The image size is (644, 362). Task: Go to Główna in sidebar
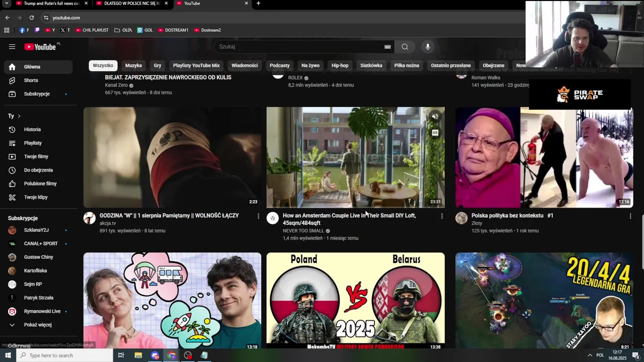[x=38, y=67]
